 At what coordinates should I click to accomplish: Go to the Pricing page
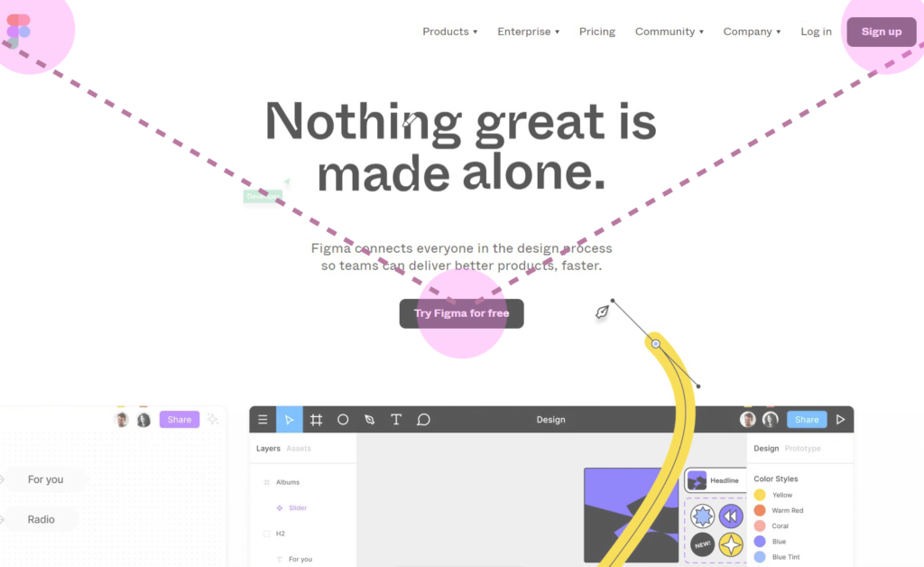coord(597,32)
